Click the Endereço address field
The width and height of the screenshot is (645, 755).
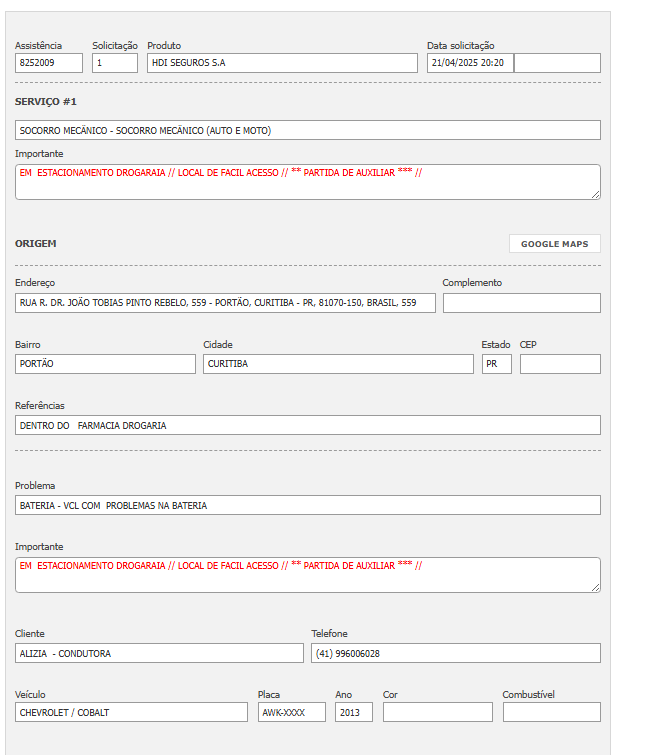click(225, 302)
